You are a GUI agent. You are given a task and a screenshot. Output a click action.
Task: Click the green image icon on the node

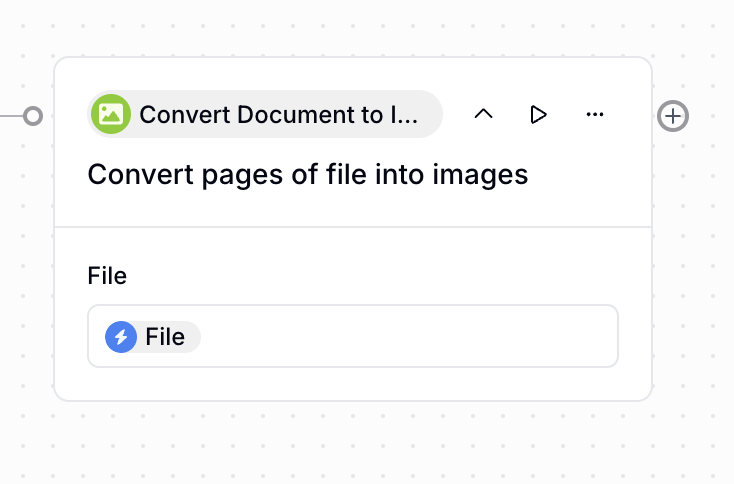111,114
